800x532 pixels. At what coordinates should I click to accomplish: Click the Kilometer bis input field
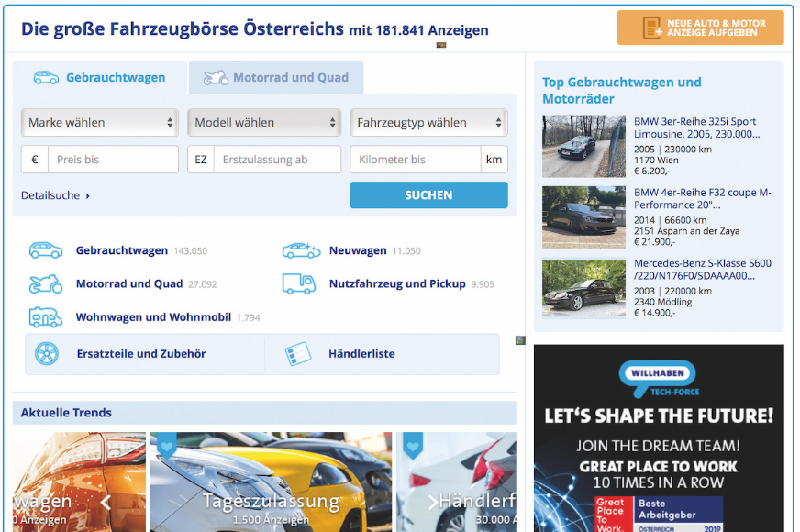coord(416,159)
